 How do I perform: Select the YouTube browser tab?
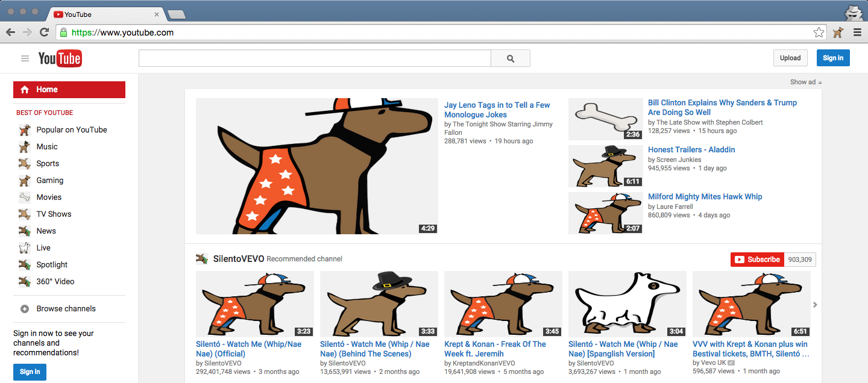[107, 14]
